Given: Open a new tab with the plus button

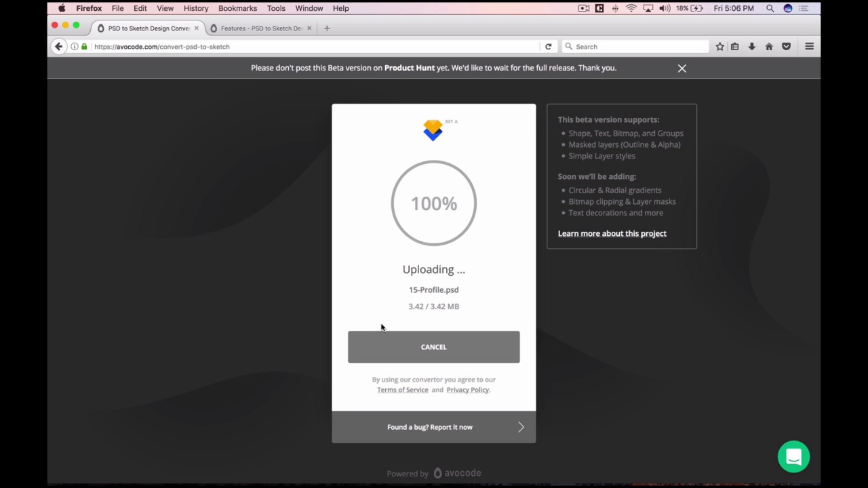Looking at the screenshot, I should click(327, 28).
